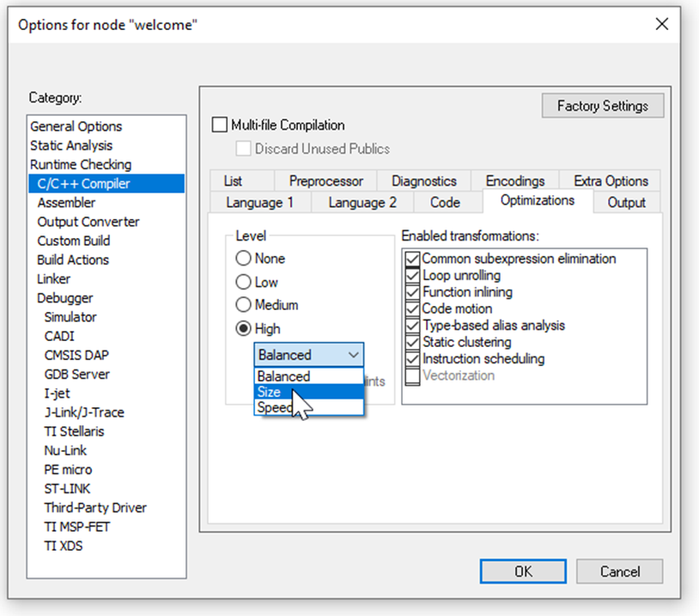Cancel the options dialog
Screen dimensions: 699x616
tap(619, 571)
